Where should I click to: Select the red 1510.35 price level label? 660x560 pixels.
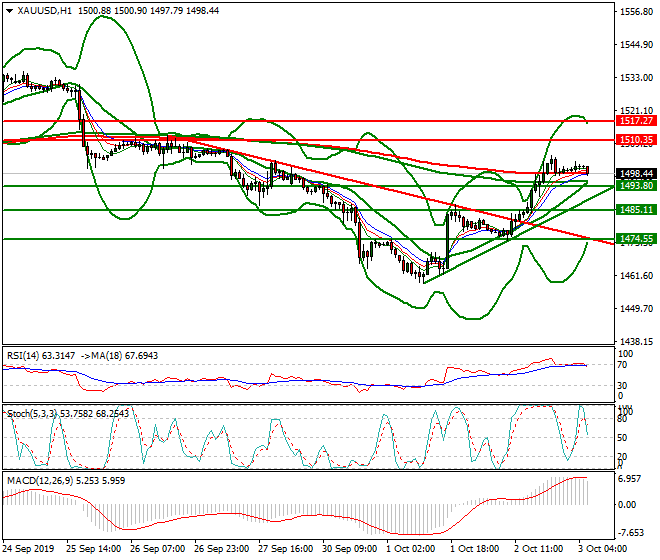pos(636,140)
